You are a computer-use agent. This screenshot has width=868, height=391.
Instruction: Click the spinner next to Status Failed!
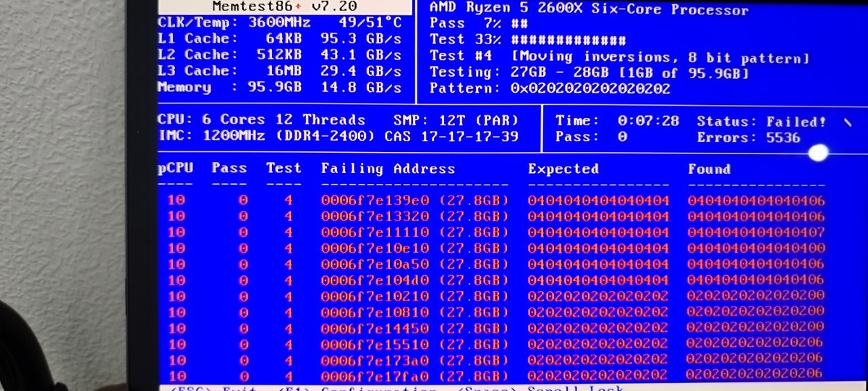point(847,123)
